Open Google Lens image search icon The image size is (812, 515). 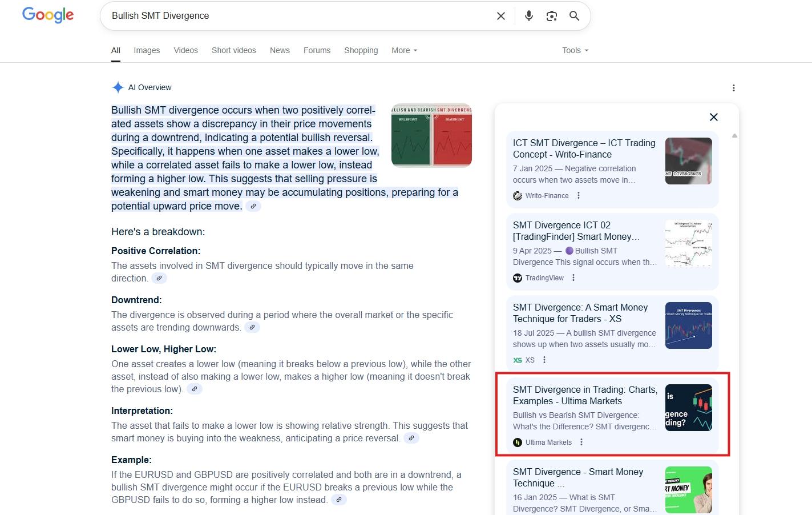pos(552,16)
